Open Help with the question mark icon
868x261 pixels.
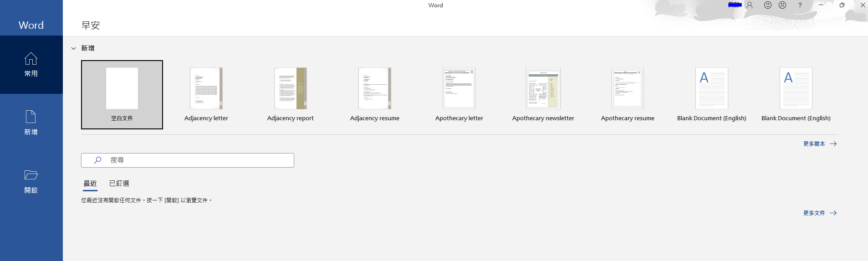pos(800,5)
